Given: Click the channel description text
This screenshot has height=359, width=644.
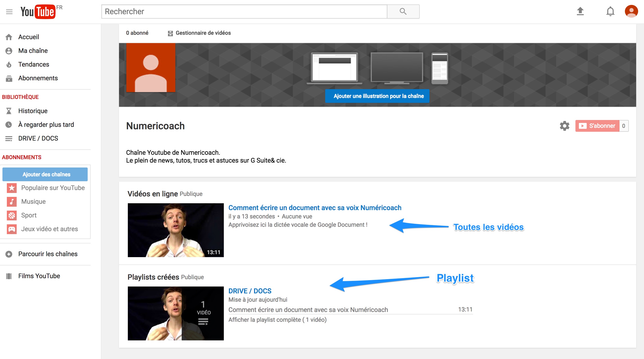Looking at the screenshot, I should pyautogui.click(x=206, y=156).
